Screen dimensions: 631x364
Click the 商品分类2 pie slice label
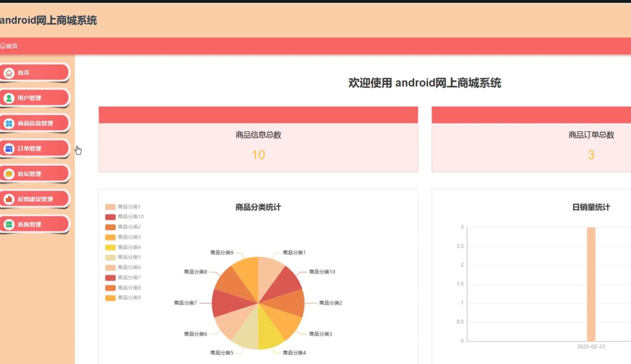331,303
